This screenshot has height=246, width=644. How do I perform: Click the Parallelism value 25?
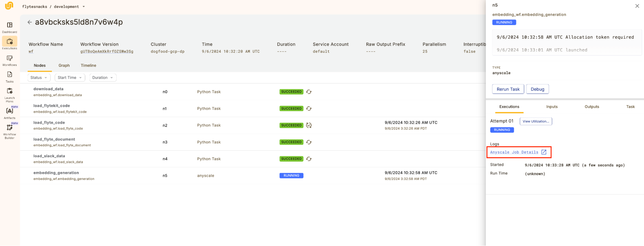pyautogui.click(x=425, y=51)
